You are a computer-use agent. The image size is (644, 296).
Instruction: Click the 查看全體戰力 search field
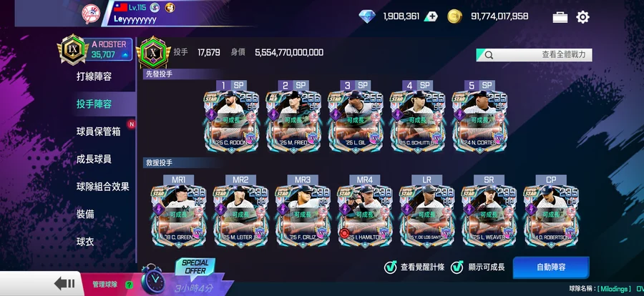click(534, 54)
